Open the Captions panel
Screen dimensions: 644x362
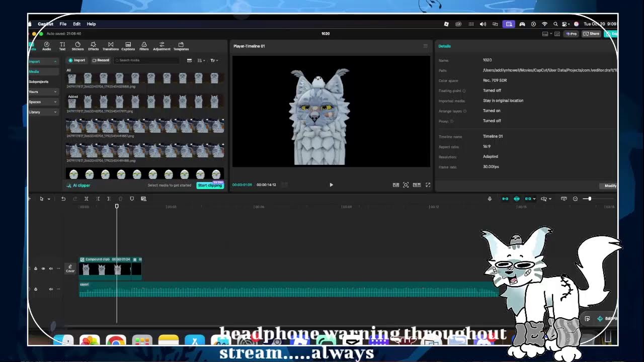tap(128, 46)
